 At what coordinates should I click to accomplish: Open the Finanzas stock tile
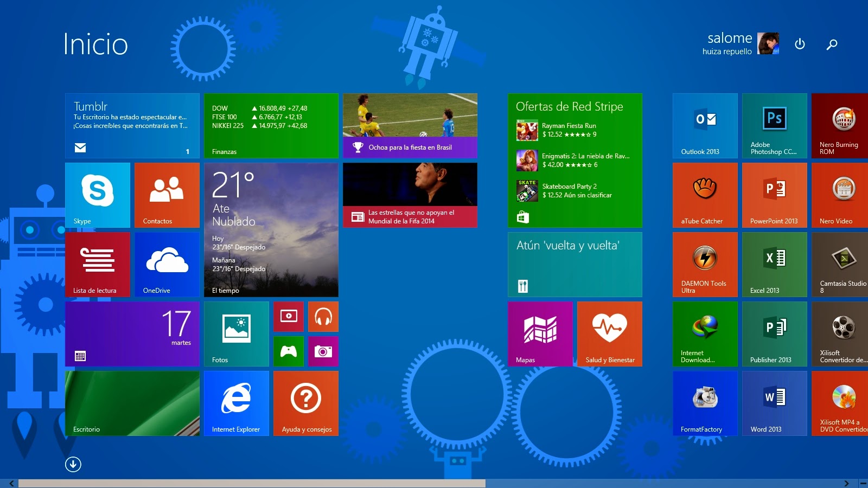[x=271, y=126]
